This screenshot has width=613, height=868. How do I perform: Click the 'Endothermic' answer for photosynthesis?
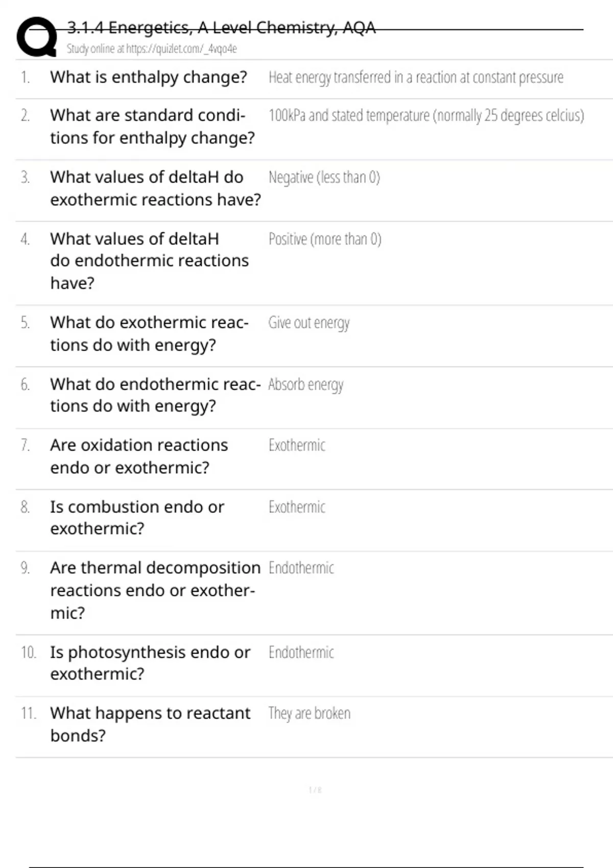point(301,653)
